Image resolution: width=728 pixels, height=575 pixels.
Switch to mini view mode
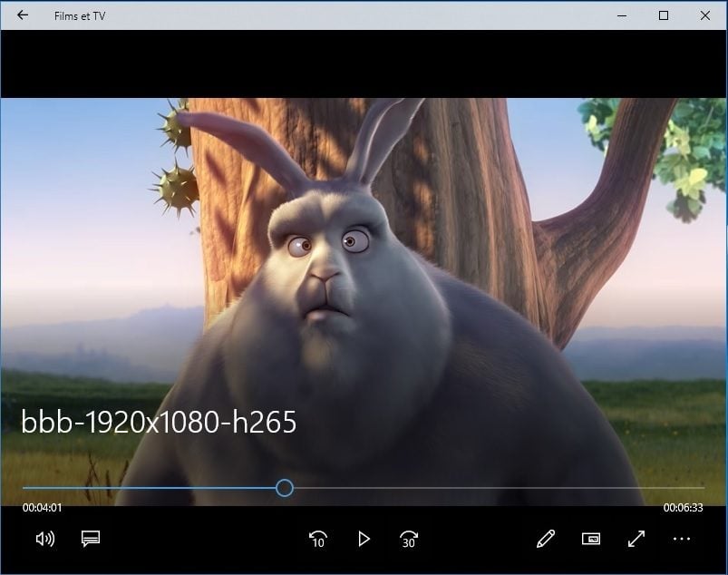point(591,539)
